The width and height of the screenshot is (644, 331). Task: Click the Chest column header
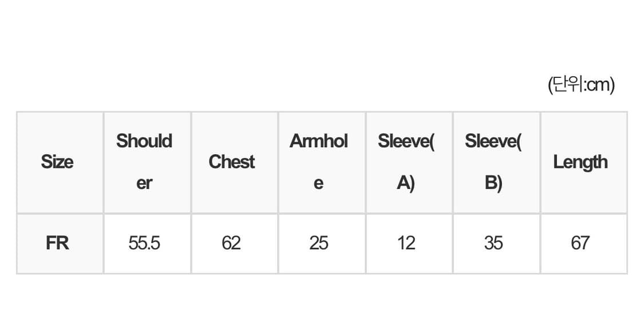point(232,162)
